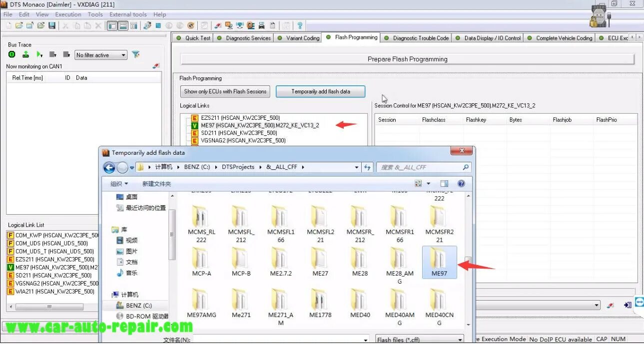Open the Execution menu
Screen dimensions: 644x344
(68, 14)
